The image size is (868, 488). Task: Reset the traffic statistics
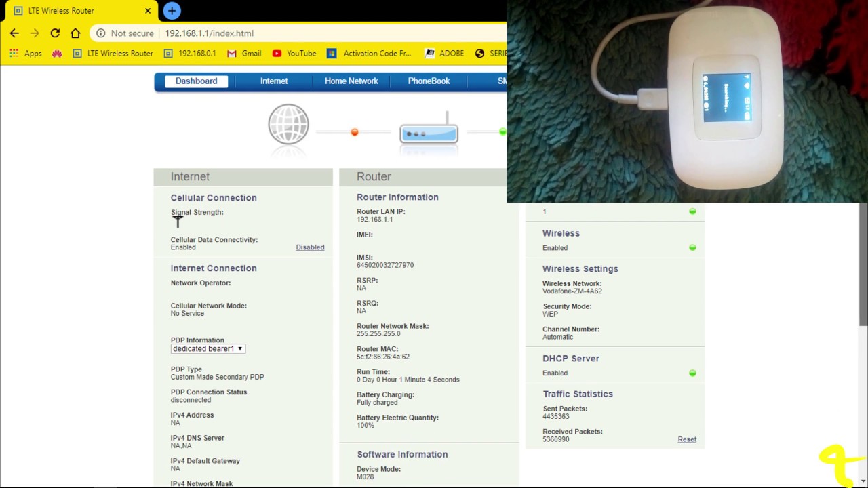(687, 439)
